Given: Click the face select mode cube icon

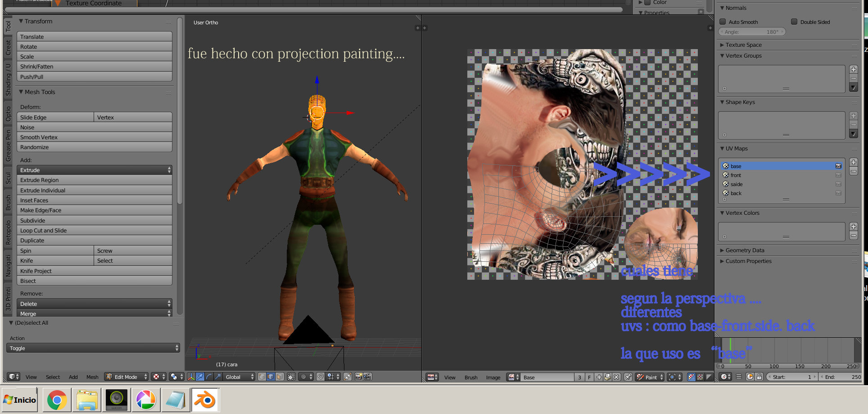Looking at the screenshot, I should click(x=280, y=377).
